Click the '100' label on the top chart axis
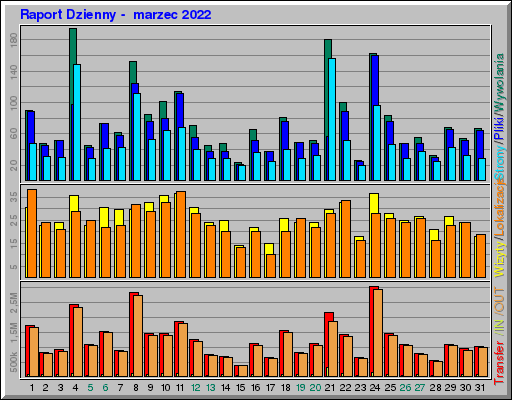 pyautogui.click(x=14, y=103)
